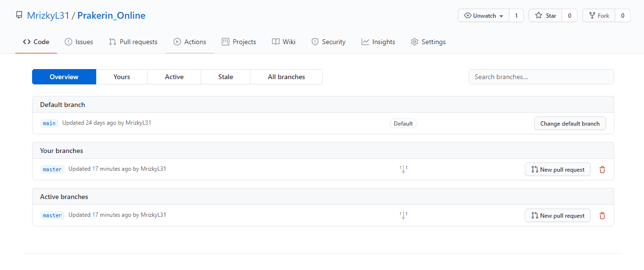Screen dimensions: 644x270
Task: Open the Pull requests tab
Action: tap(133, 42)
